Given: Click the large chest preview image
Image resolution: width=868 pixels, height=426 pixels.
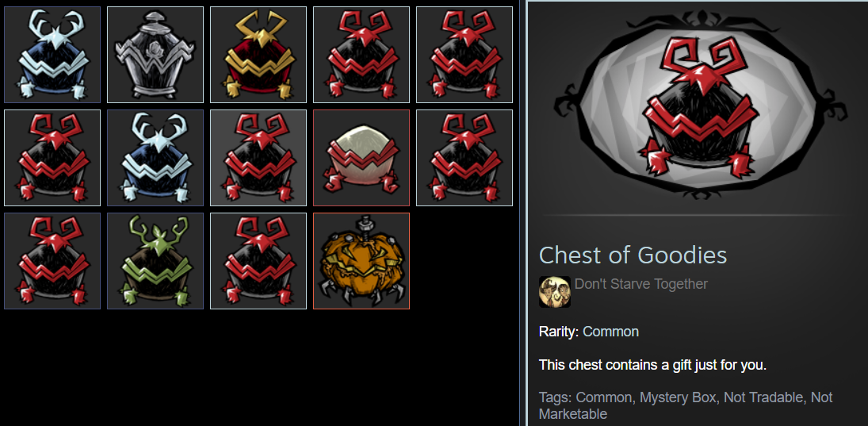Looking at the screenshot, I should click(x=700, y=106).
